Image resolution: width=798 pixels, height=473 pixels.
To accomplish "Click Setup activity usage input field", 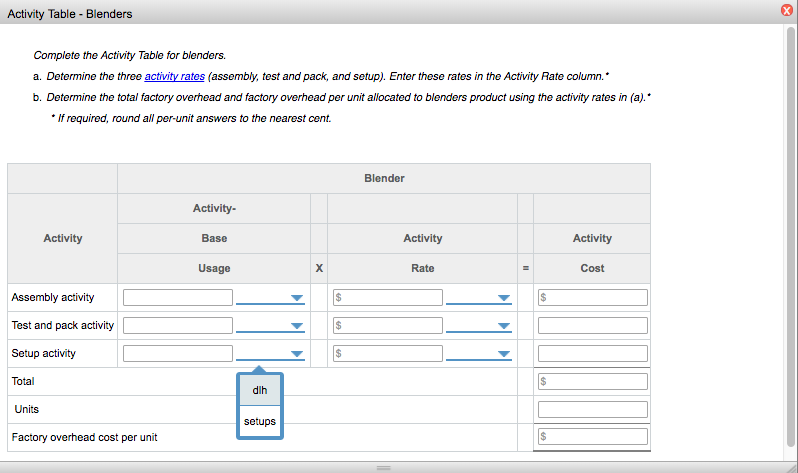I will tap(178, 353).
